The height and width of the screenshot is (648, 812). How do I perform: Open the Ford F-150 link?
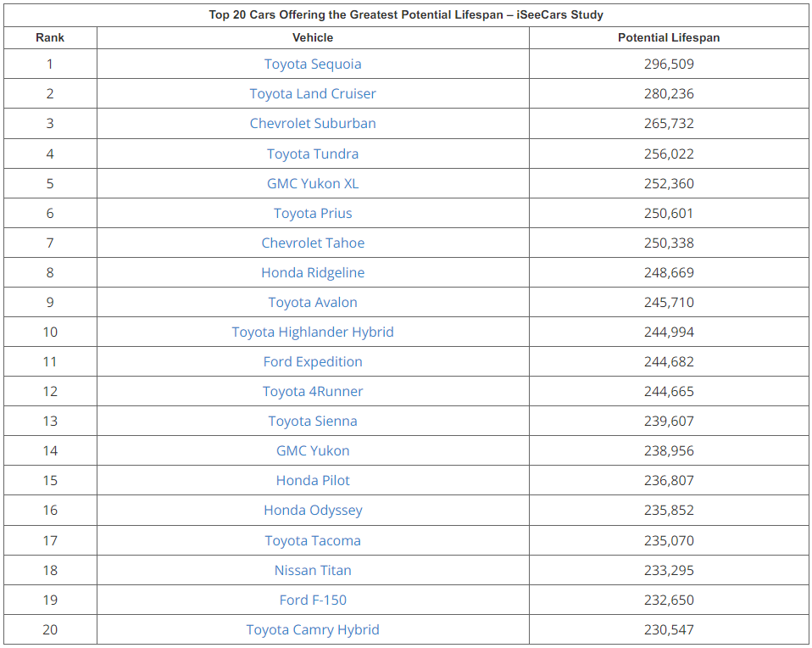313,600
